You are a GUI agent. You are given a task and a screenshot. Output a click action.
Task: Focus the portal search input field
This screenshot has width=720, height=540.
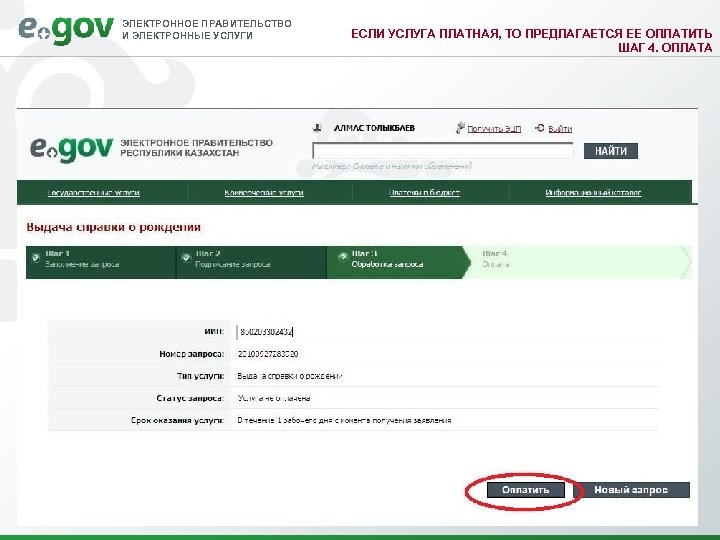443,151
